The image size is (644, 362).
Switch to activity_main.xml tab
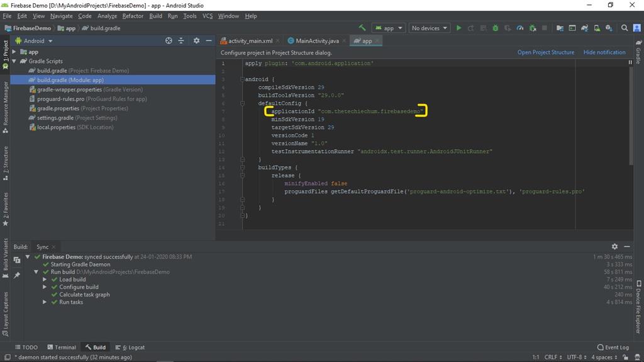[x=250, y=41]
